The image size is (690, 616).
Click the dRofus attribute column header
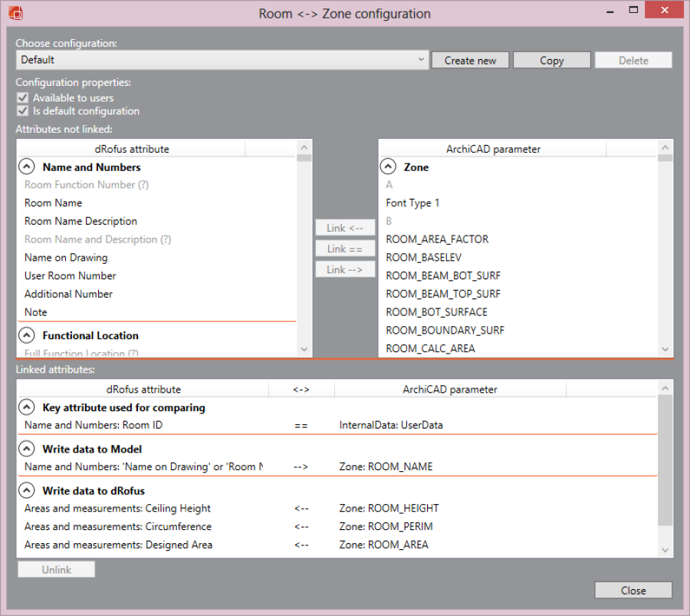(132, 149)
